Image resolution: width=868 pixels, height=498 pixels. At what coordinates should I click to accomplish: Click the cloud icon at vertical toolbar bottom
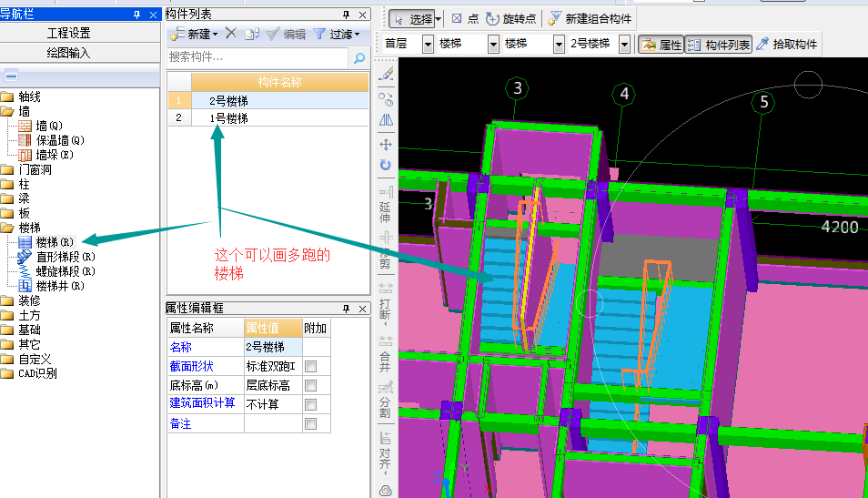(x=386, y=491)
